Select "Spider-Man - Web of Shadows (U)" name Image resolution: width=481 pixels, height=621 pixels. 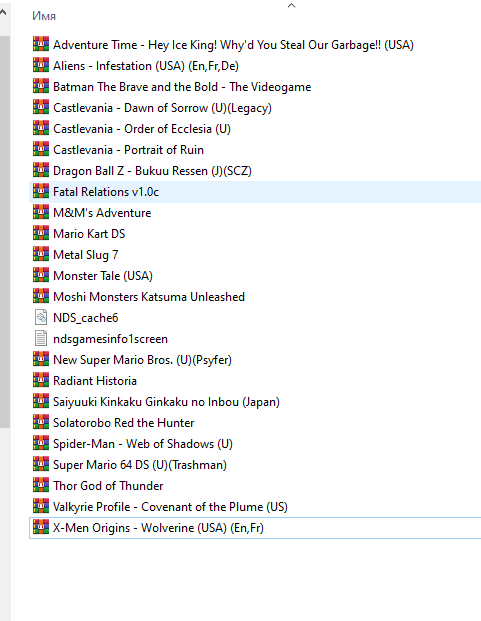pos(143,444)
